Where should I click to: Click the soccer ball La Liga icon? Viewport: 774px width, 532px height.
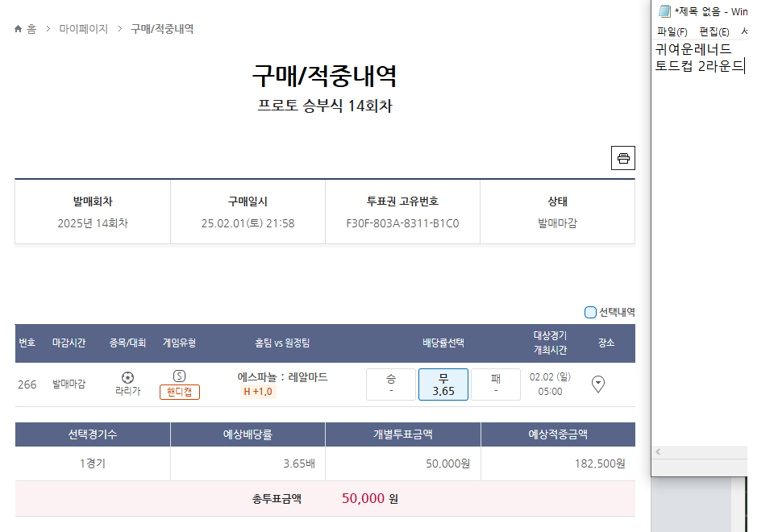click(127, 377)
